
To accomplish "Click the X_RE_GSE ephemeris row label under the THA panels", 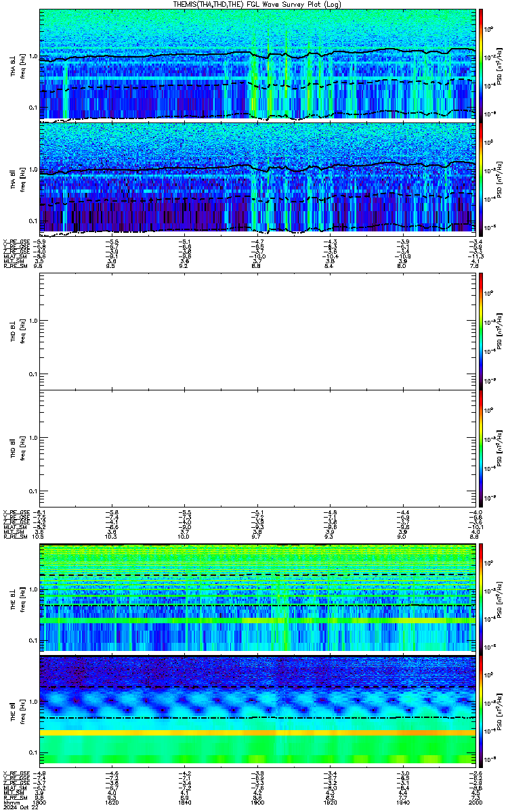I will [x=16, y=242].
